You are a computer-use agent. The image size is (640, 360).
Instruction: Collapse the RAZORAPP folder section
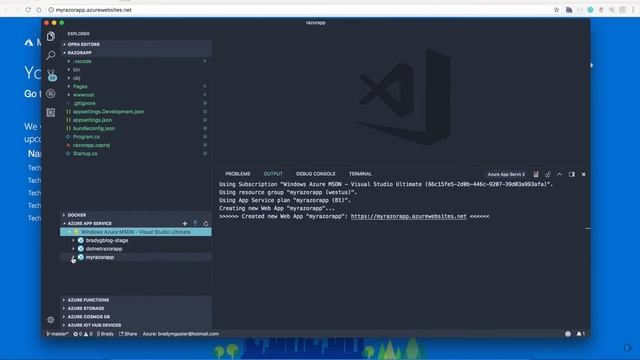pyautogui.click(x=136, y=53)
